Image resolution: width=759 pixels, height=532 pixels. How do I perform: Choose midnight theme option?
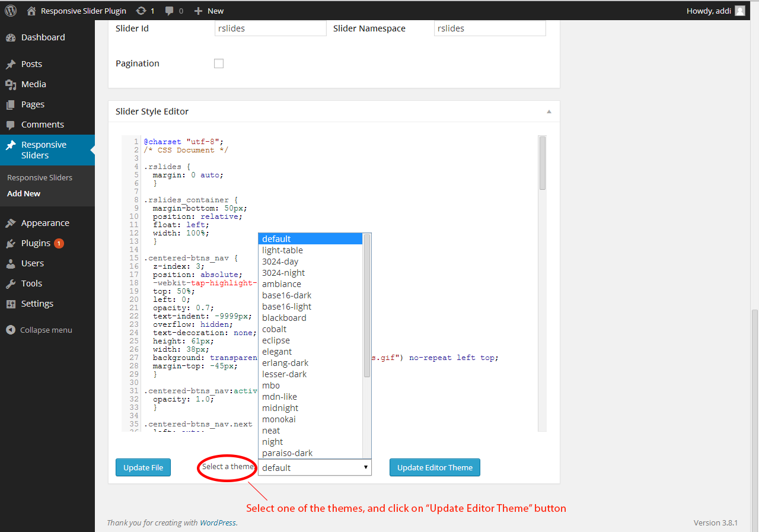pos(310,408)
